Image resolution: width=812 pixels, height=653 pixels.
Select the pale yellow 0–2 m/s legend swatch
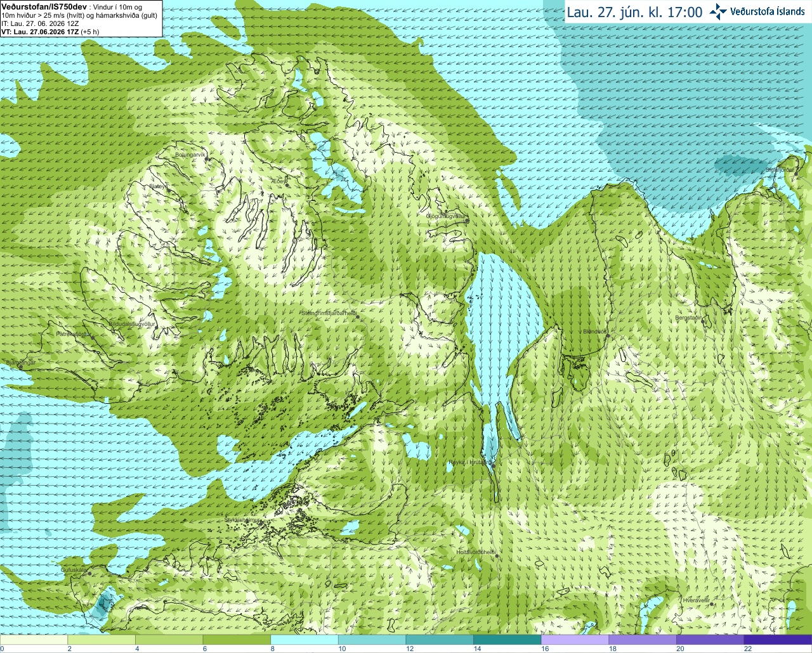(x=34, y=640)
